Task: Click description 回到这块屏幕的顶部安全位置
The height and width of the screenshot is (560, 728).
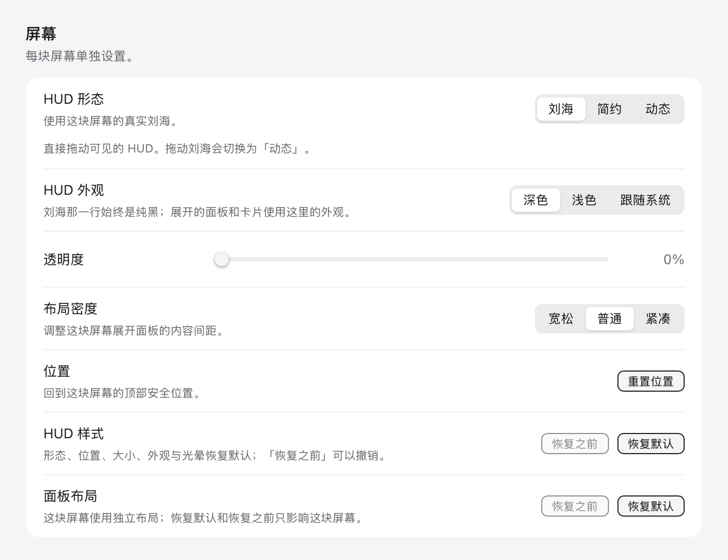Action: coord(122,393)
